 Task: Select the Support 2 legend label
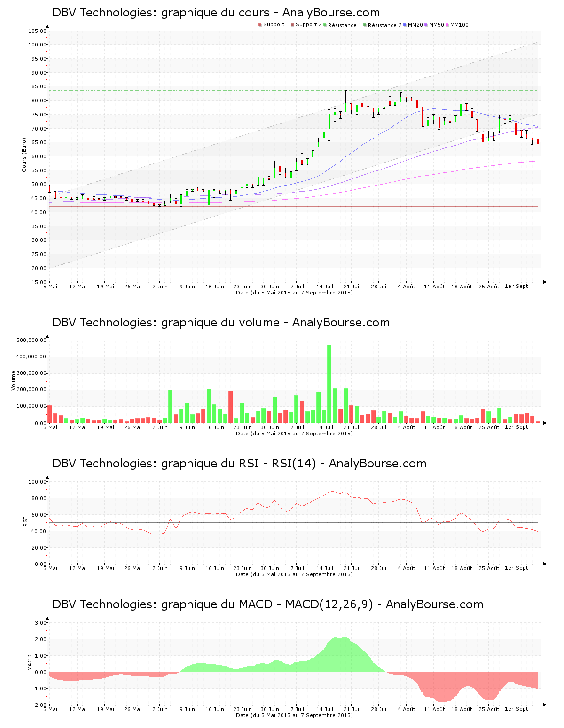pyautogui.click(x=309, y=25)
